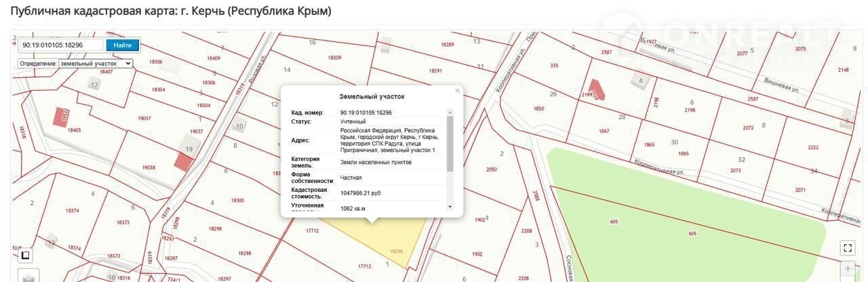
Task: Click the cadastral number search field
Action: tap(60, 45)
